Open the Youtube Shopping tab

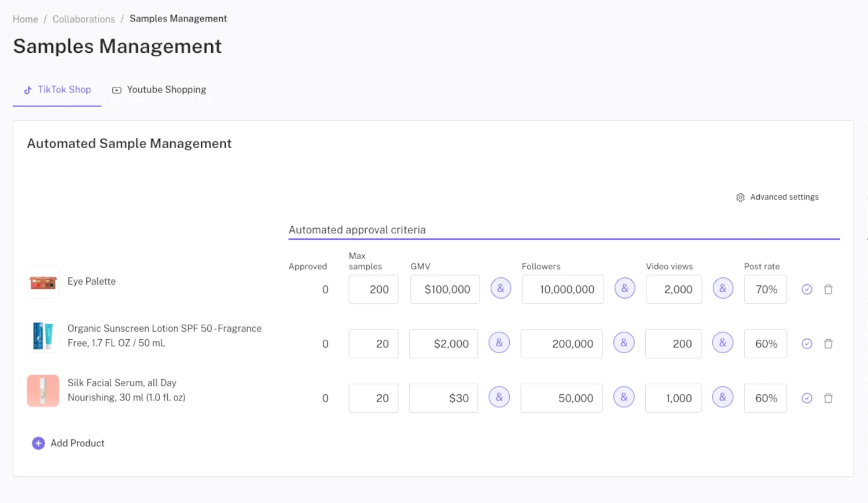(x=159, y=90)
